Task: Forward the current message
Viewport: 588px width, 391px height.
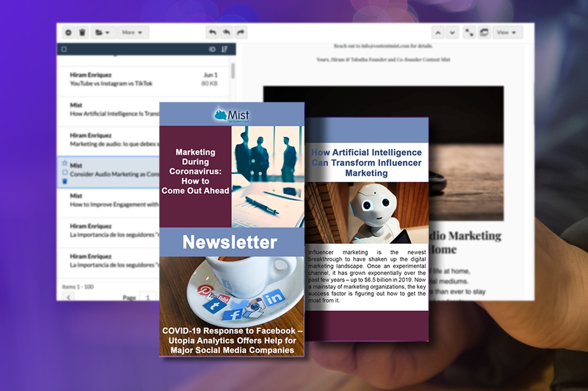Action: [239, 32]
